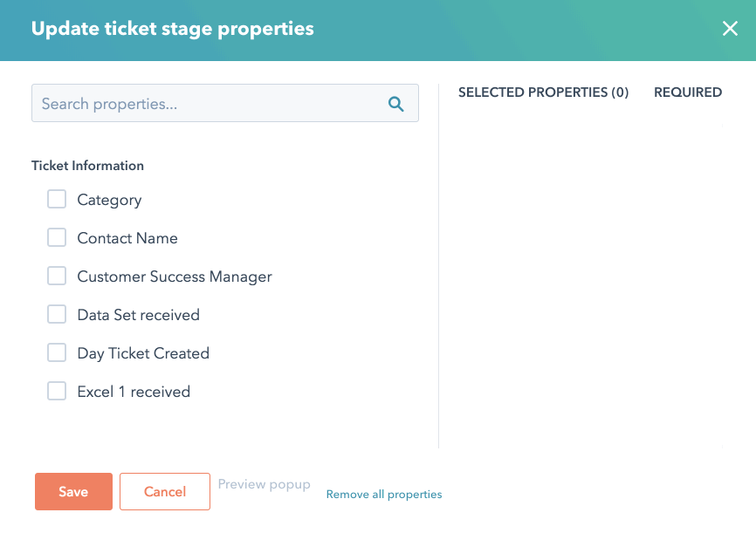This screenshot has width=756, height=533.
Task: Tick the Customer Success Manager checkbox
Action: (57, 277)
